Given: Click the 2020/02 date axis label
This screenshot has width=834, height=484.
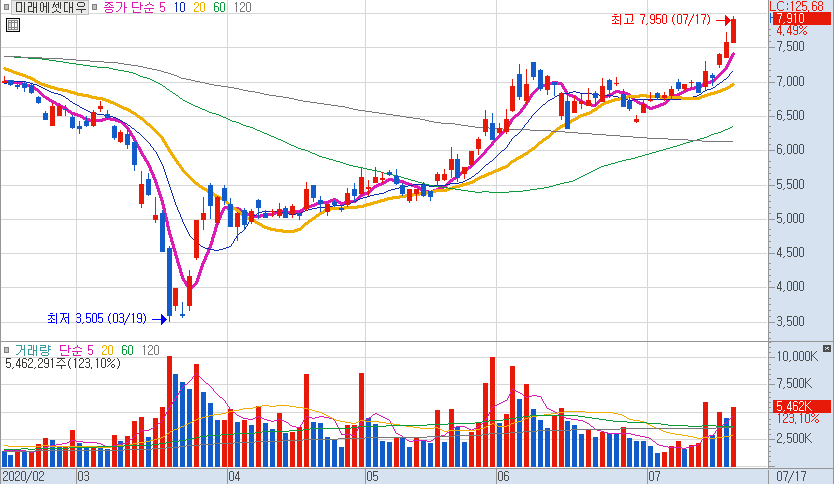Looking at the screenshot, I should [23, 476].
